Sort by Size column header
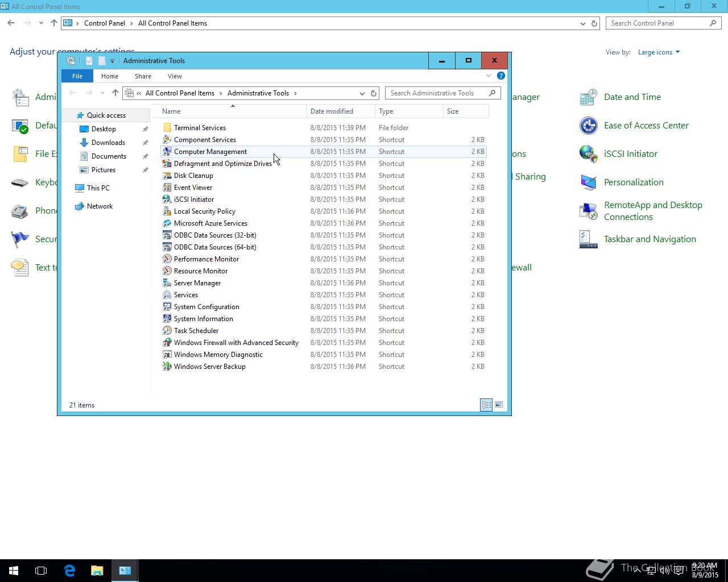 [x=466, y=111]
